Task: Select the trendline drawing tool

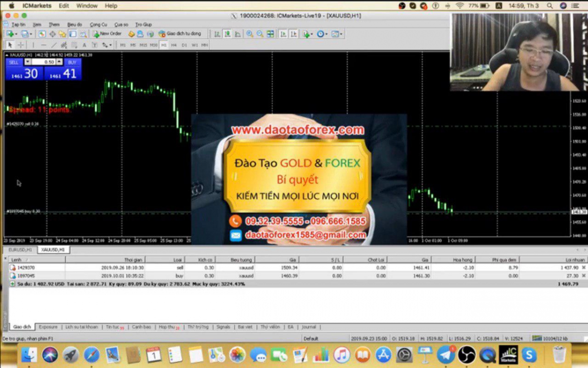Action: (x=54, y=45)
